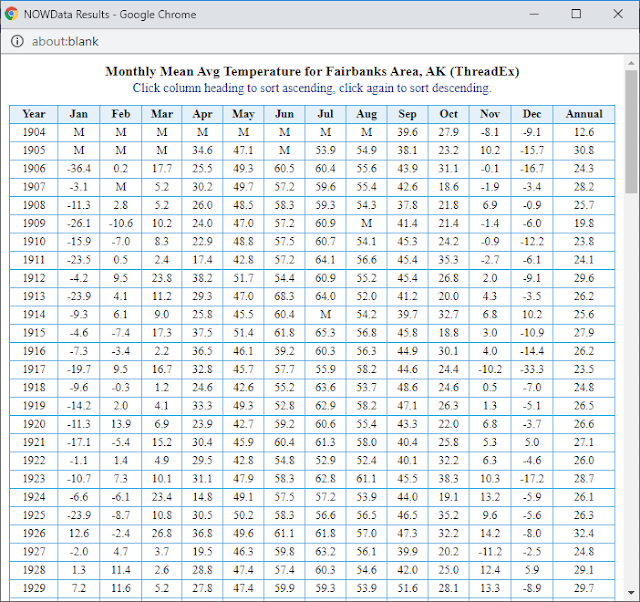Sort by the Mar column heading

coord(162,114)
